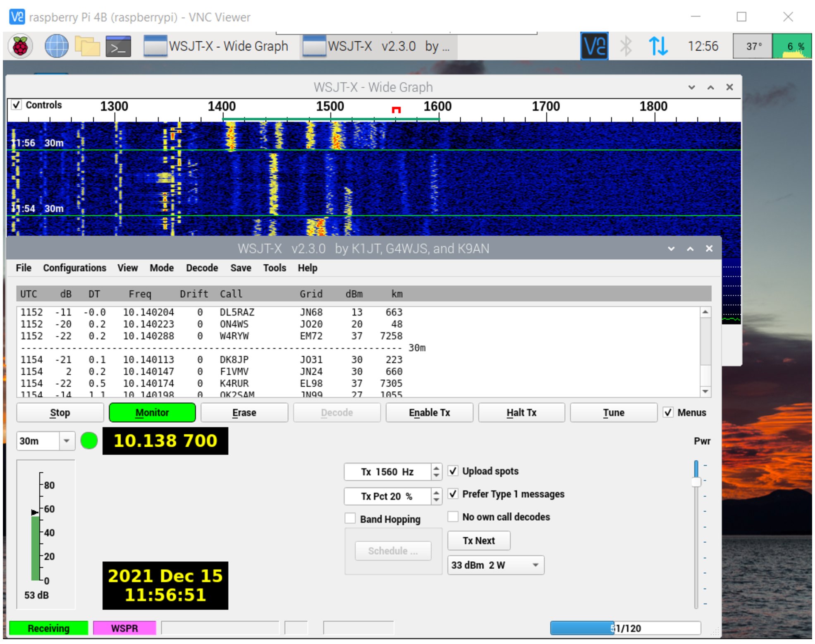The image size is (815, 644).
Task: Enable Band Hopping checkbox
Action: 350,519
